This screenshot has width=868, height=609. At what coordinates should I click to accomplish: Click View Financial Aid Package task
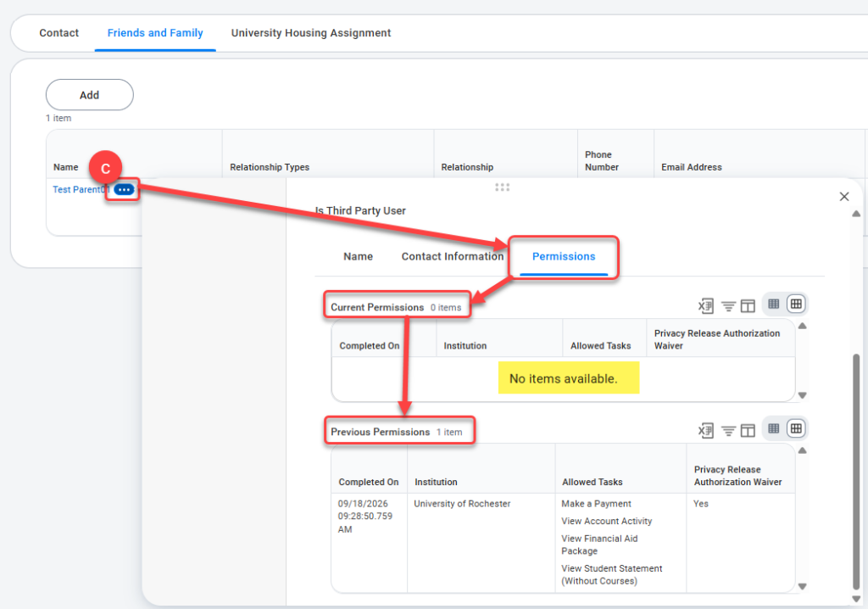(x=599, y=545)
